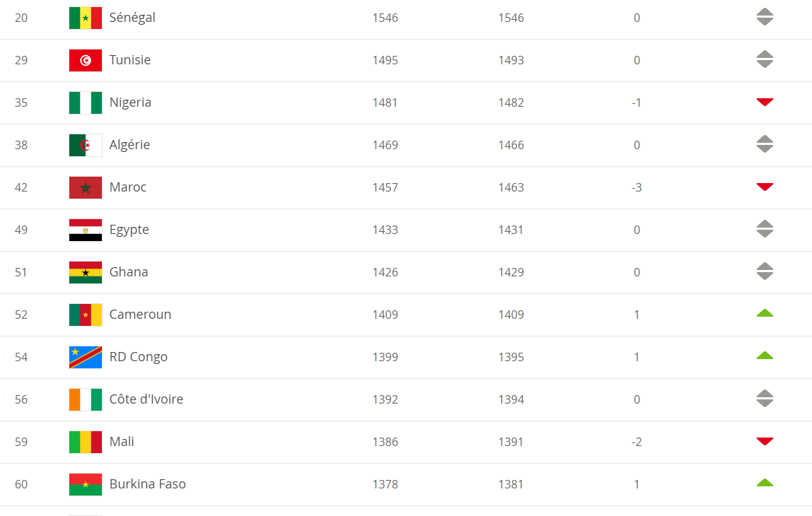The height and width of the screenshot is (516, 812).
Task: Select the Mali team name
Action: point(122,442)
